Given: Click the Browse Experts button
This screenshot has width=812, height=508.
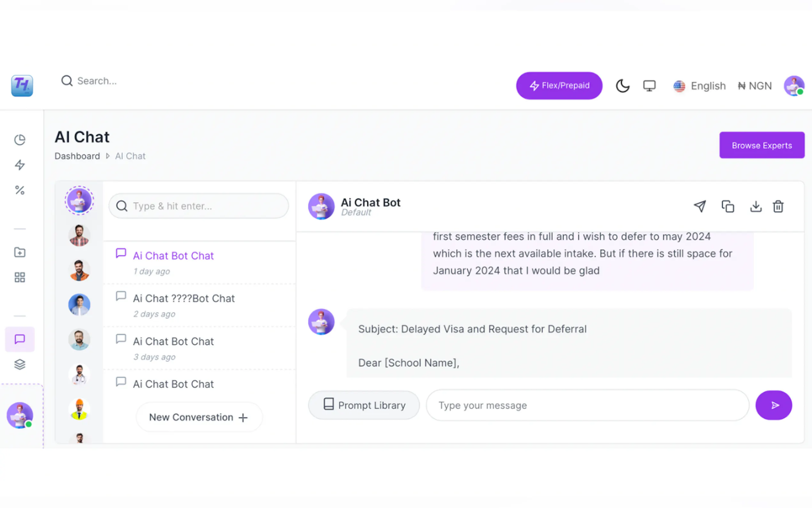Looking at the screenshot, I should 761,146.
